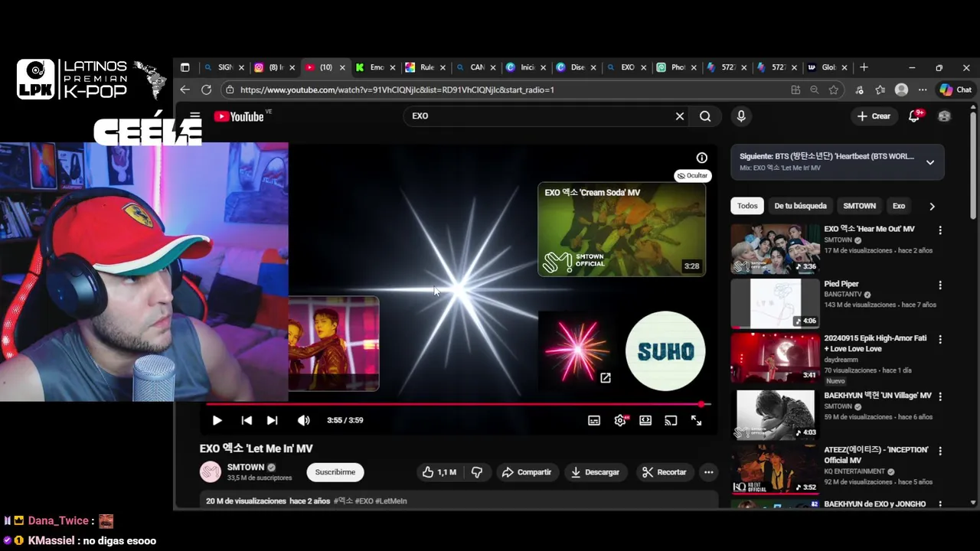This screenshot has width=980, height=551.
Task: Reload the page in the browser
Action: 206,90
